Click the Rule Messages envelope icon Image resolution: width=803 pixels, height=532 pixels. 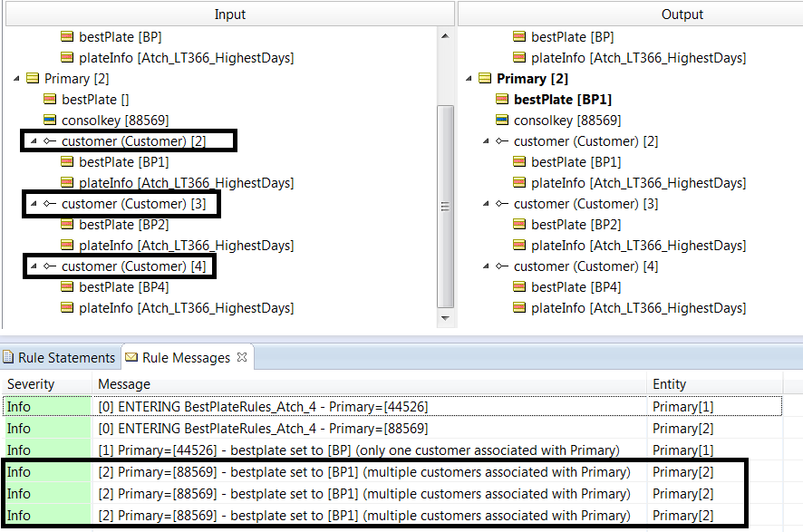pos(131,357)
